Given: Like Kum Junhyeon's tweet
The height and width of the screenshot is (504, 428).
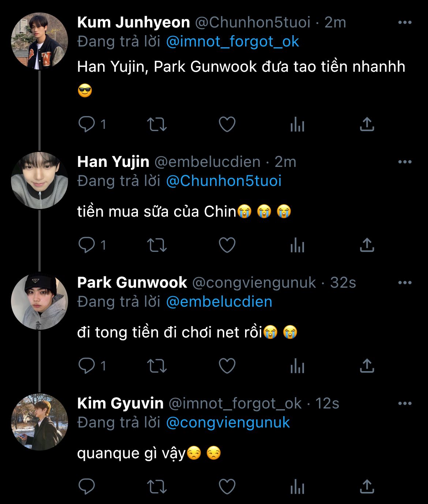Looking at the screenshot, I should click(227, 124).
